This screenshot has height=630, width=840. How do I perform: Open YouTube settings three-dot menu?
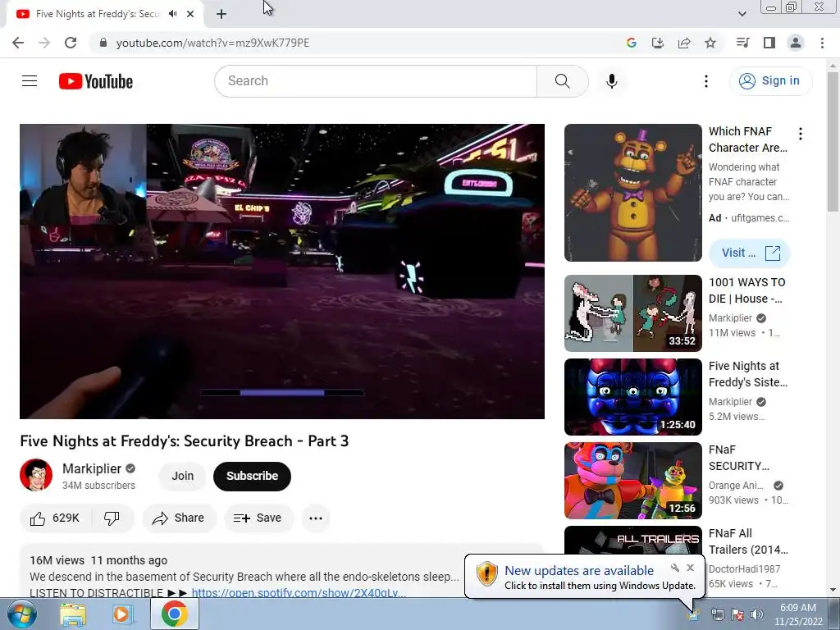706,81
